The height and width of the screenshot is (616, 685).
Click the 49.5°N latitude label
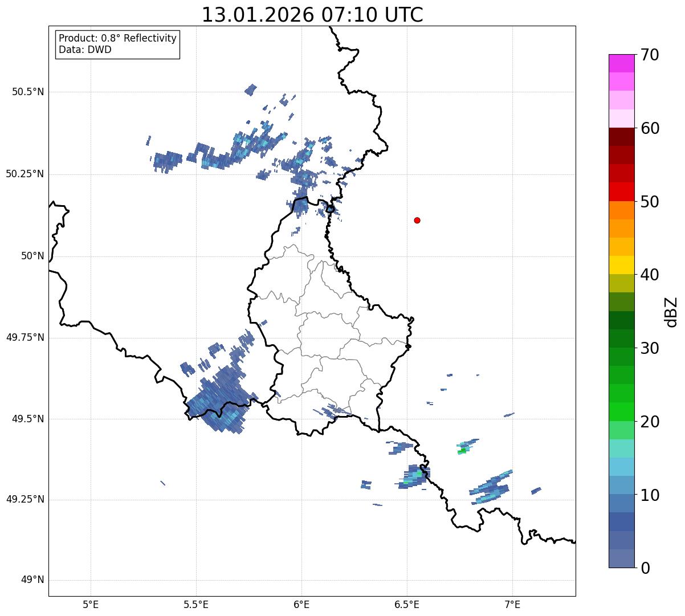pos(28,419)
